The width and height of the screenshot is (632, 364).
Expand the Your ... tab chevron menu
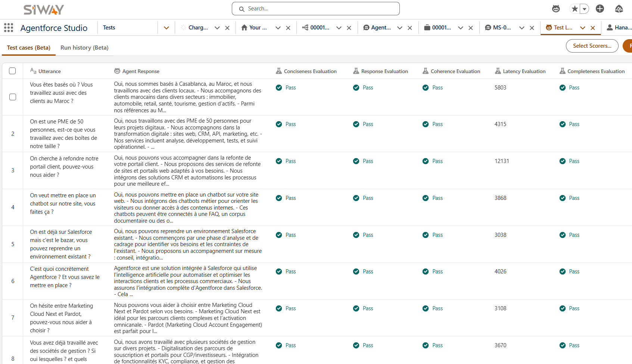[x=278, y=28]
